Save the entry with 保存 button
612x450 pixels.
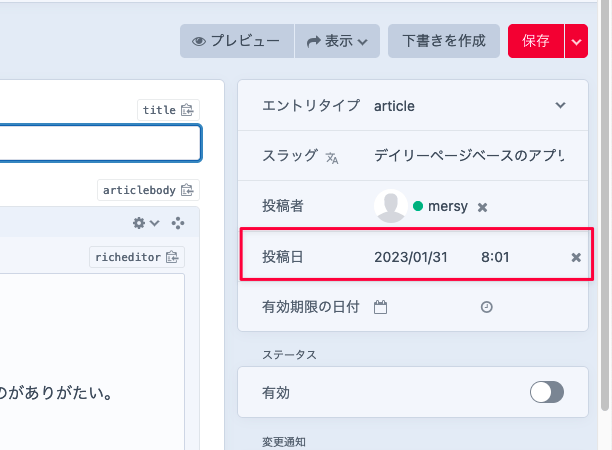535,41
